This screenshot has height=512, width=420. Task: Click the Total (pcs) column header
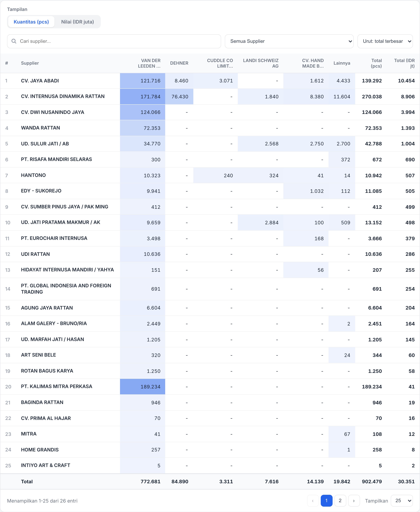coord(376,63)
